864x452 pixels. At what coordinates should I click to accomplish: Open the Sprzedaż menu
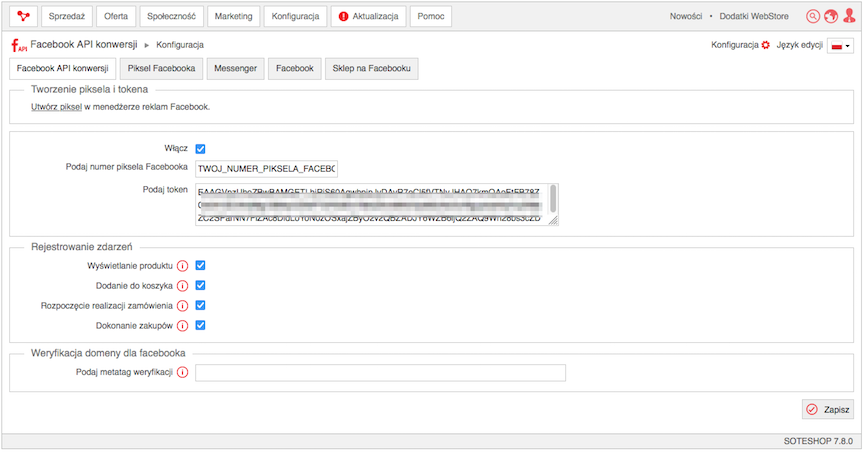click(67, 17)
